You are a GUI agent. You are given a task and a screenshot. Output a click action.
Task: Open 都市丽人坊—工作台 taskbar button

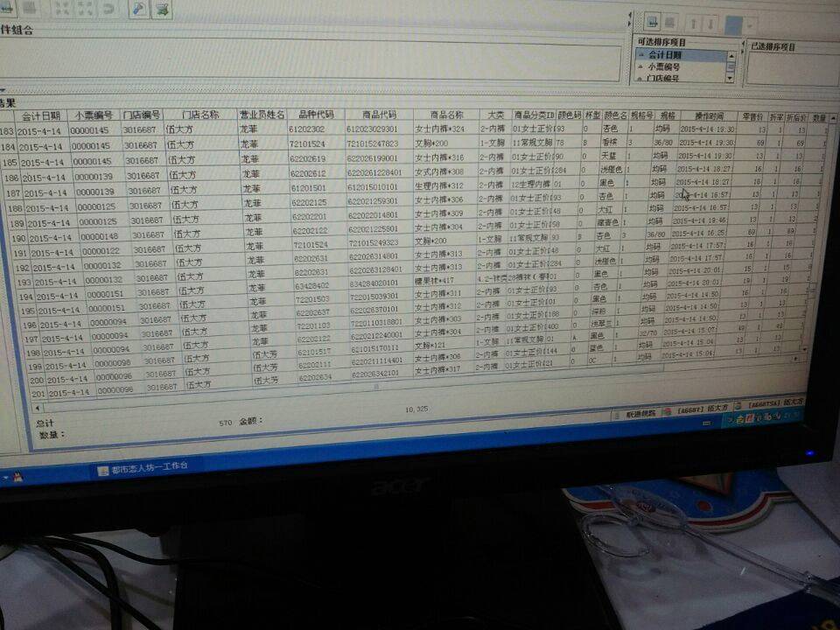149,467
